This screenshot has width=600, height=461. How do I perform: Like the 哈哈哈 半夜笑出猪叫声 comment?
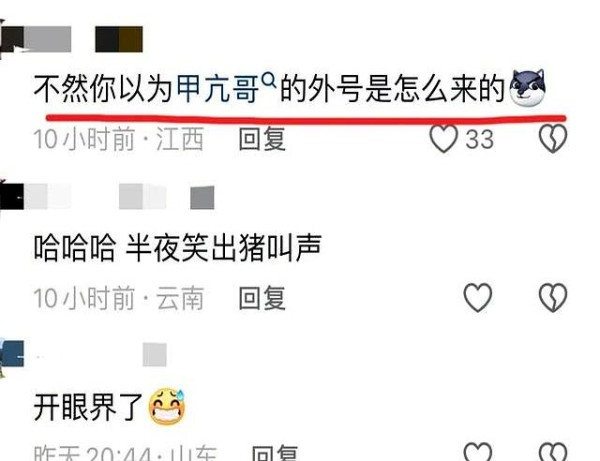(x=478, y=297)
